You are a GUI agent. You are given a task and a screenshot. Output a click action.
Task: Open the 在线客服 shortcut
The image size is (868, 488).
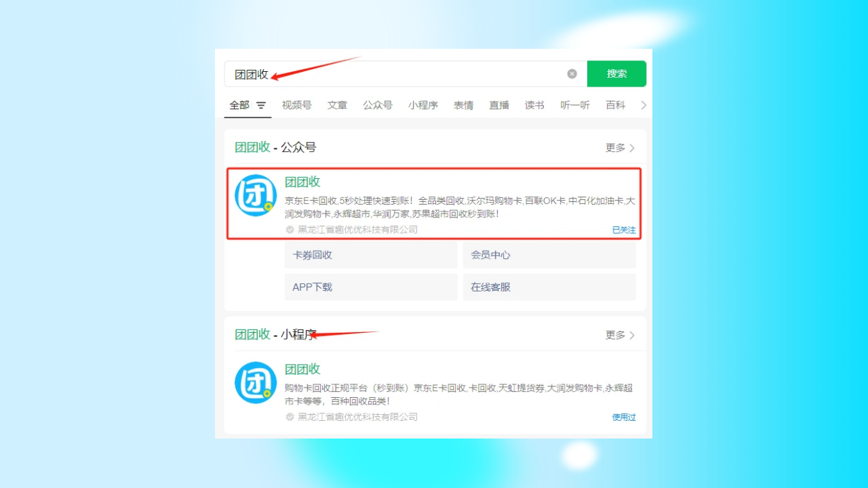(549, 287)
